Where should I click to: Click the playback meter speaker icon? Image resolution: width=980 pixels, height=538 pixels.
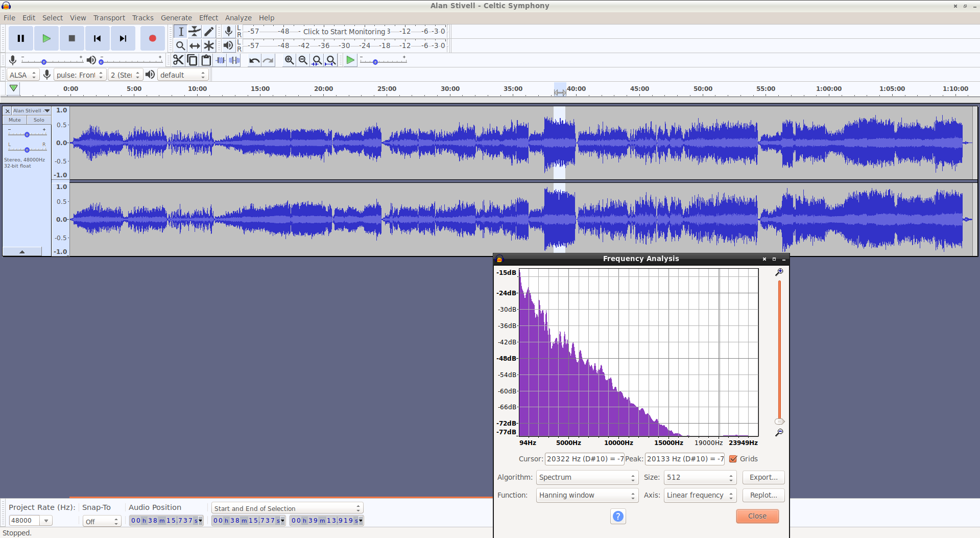coord(228,45)
